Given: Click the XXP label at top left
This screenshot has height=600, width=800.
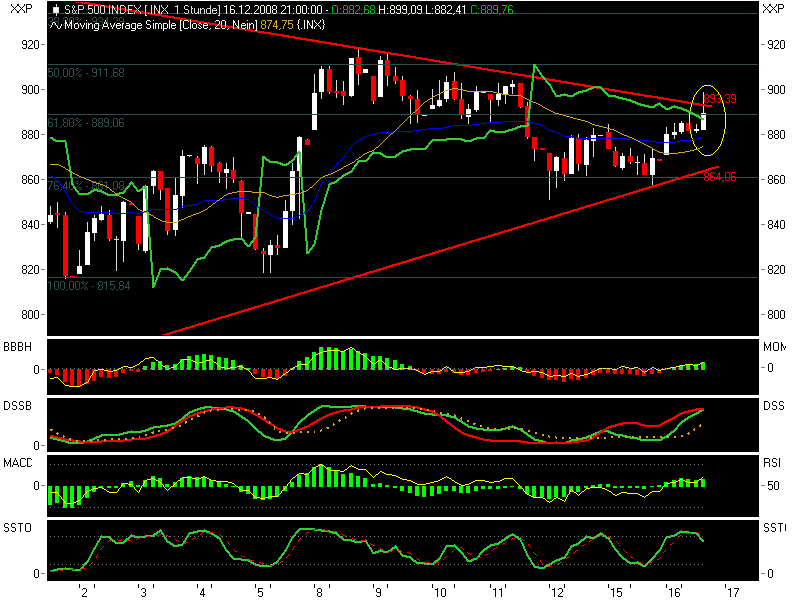Looking at the screenshot, I should tap(19, 9).
